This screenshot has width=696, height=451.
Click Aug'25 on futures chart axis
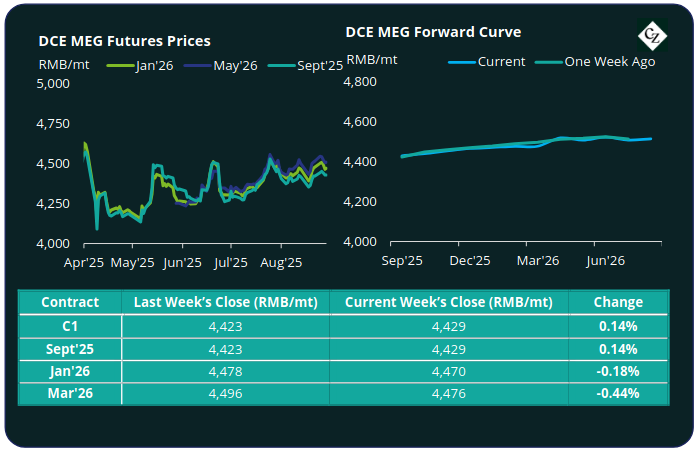click(x=281, y=264)
